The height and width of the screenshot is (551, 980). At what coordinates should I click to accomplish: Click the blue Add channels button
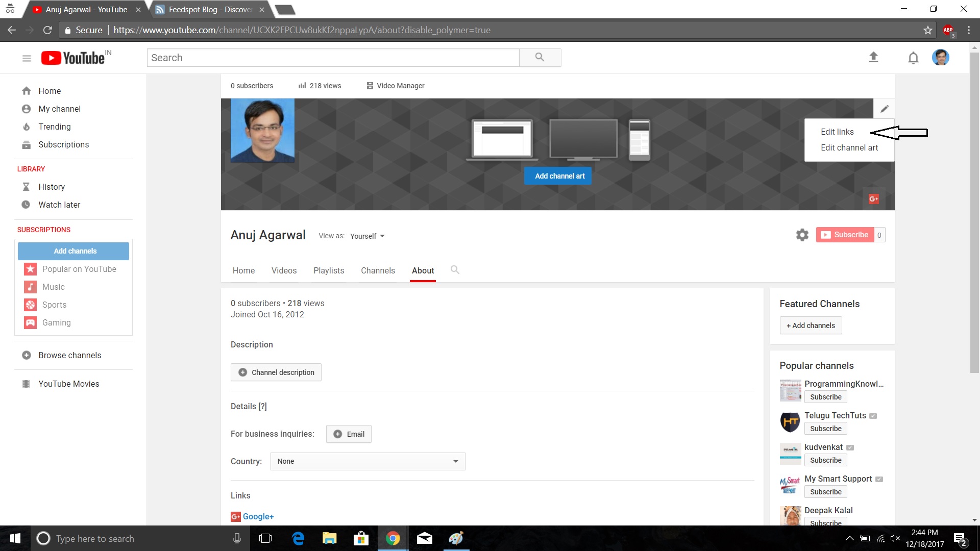(x=73, y=251)
